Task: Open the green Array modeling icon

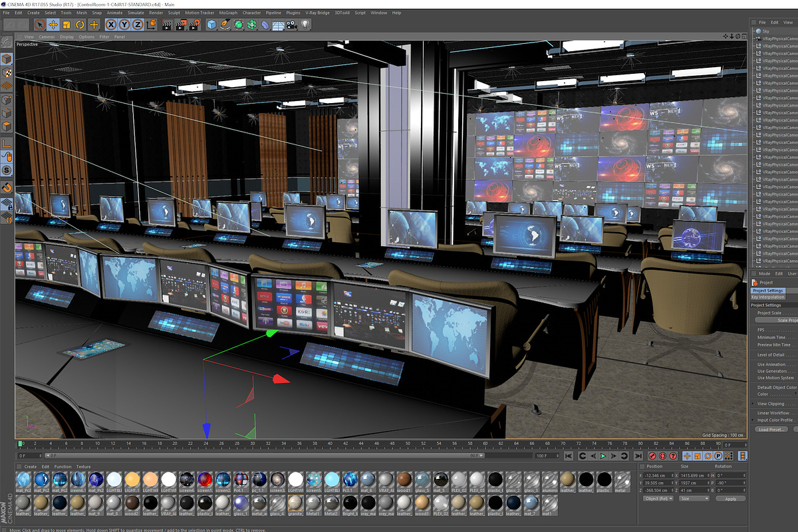Action: click(251, 25)
